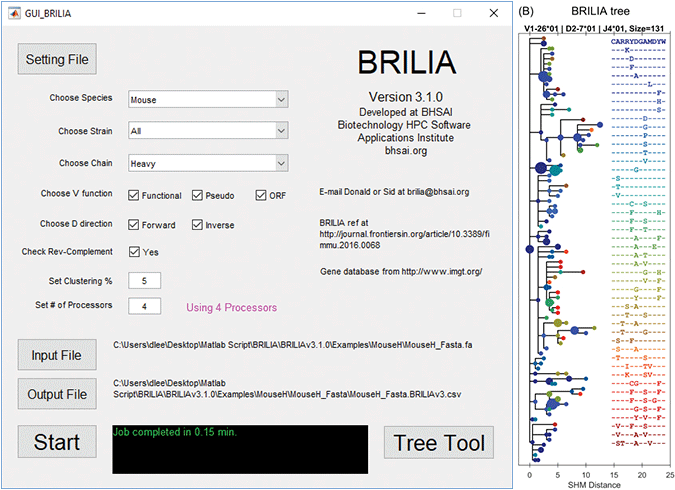Click the arrow of the Chain combo box
675x490 pixels.
click(281, 163)
